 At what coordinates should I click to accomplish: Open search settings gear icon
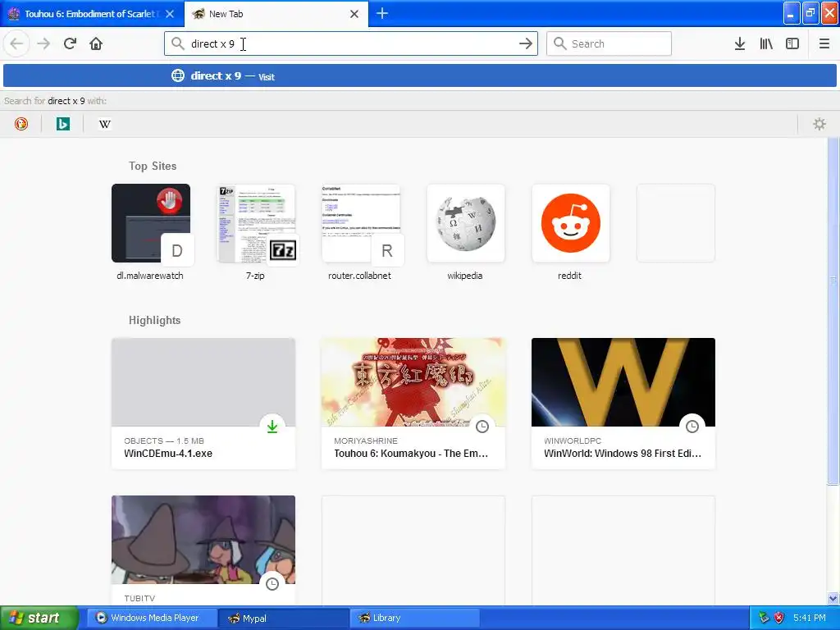tap(819, 124)
